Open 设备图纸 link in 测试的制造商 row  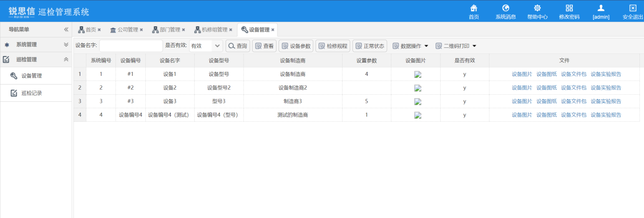pos(546,115)
